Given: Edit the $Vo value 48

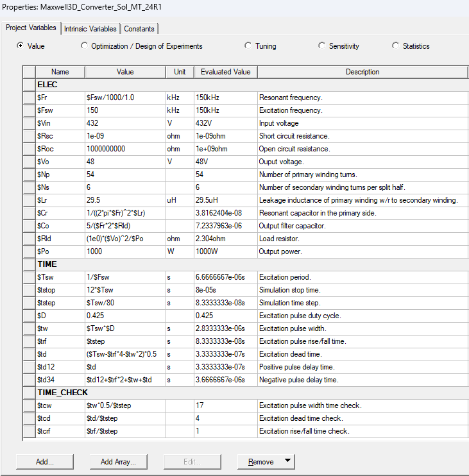Looking at the screenshot, I should pyautogui.click(x=125, y=162).
